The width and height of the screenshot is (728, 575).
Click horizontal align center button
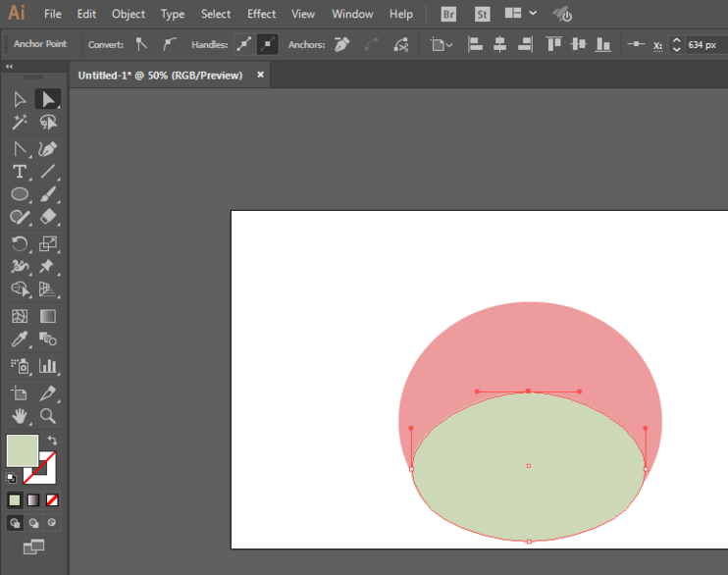coord(499,45)
